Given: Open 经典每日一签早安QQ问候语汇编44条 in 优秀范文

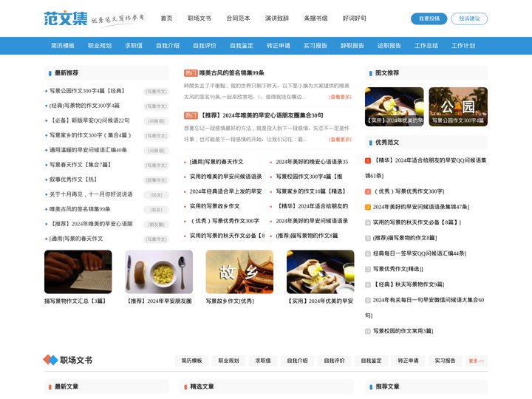Looking at the screenshot, I should (x=419, y=253).
